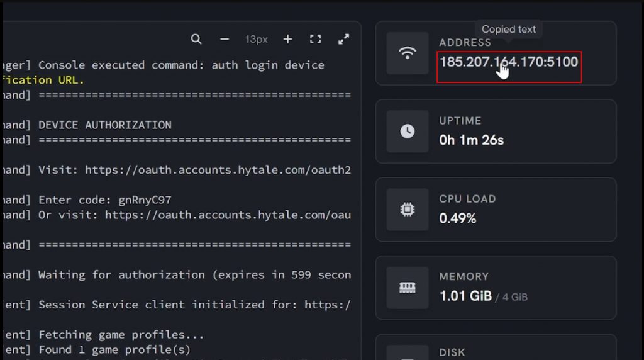This screenshot has width=644, height=360.
Task: Click the memory RAM icon
Action: (408, 287)
